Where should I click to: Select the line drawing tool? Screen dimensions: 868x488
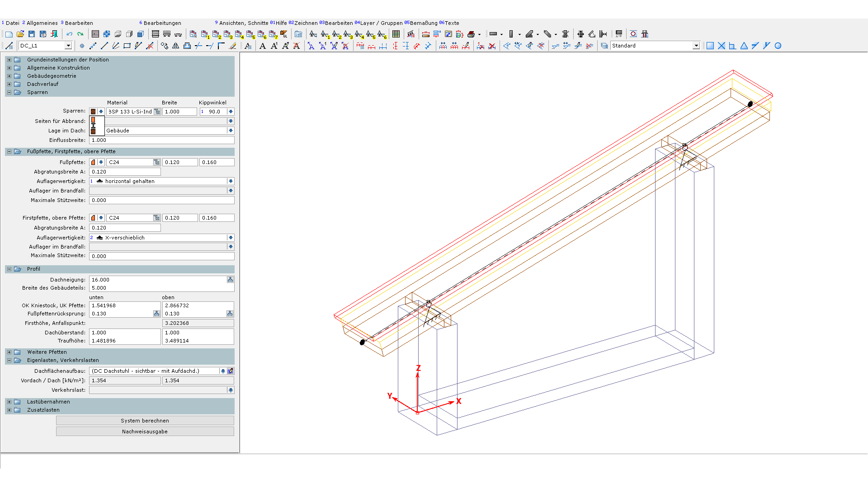point(104,46)
